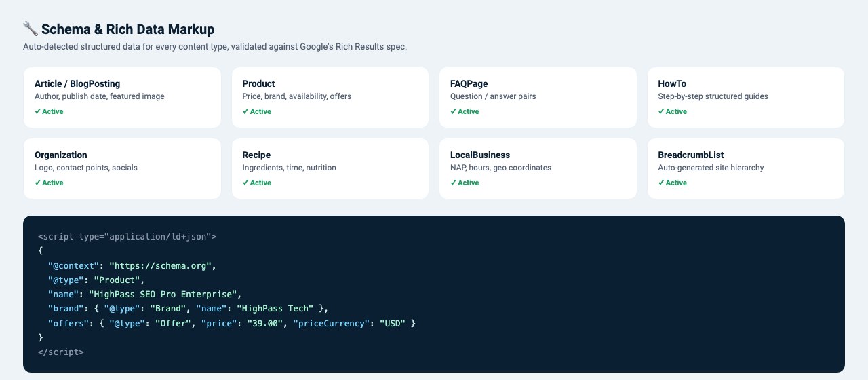Click the wrench icon beside Schema heading
The width and height of the screenshot is (868, 380).
[30, 28]
